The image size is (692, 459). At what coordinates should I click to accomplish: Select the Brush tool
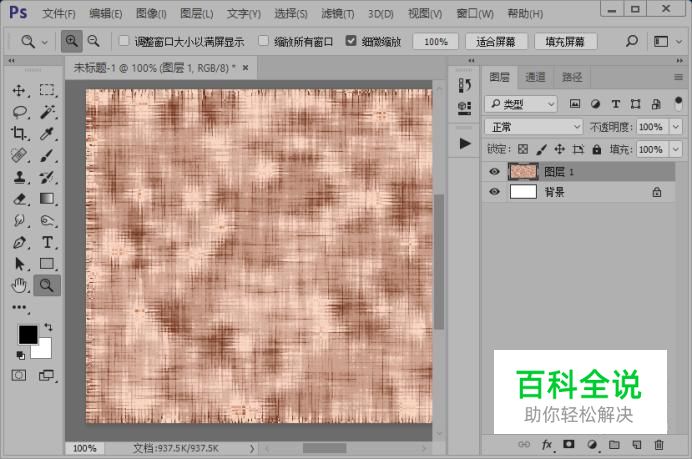click(x=47, y=155)
